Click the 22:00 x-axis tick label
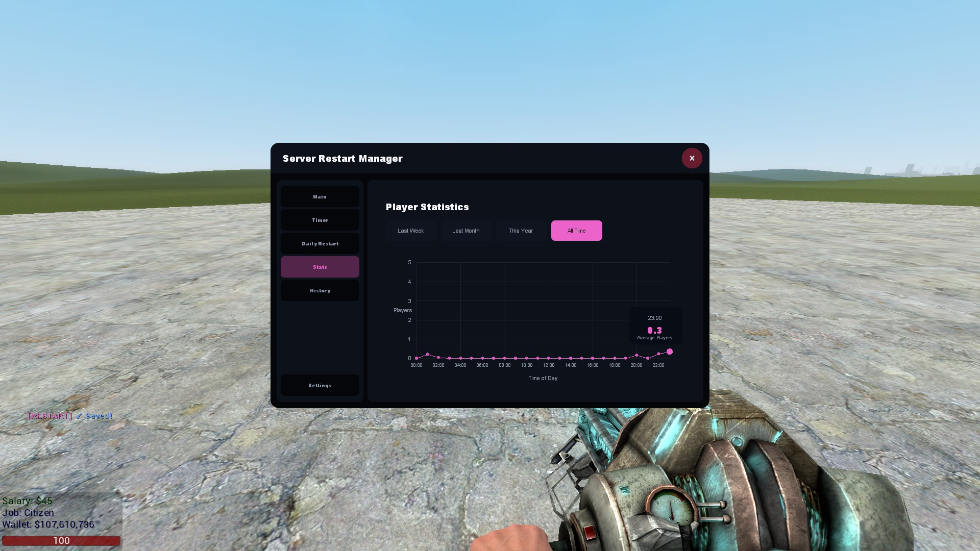 tap(658, 365)
